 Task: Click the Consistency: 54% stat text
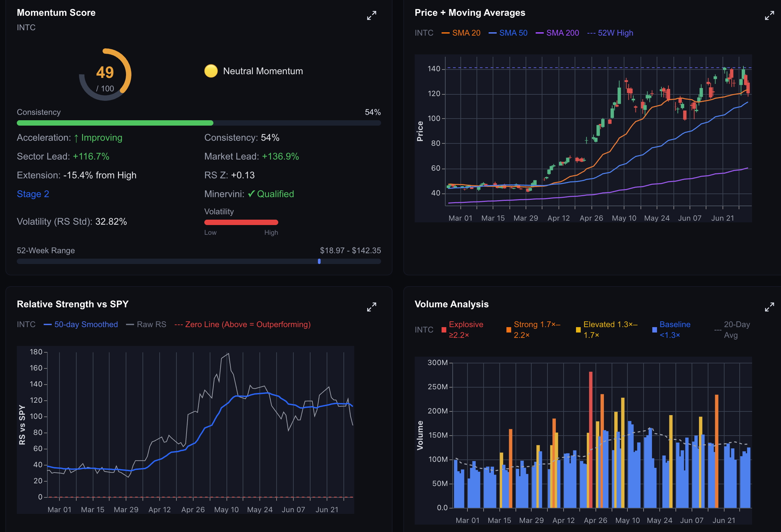(242, 138)
